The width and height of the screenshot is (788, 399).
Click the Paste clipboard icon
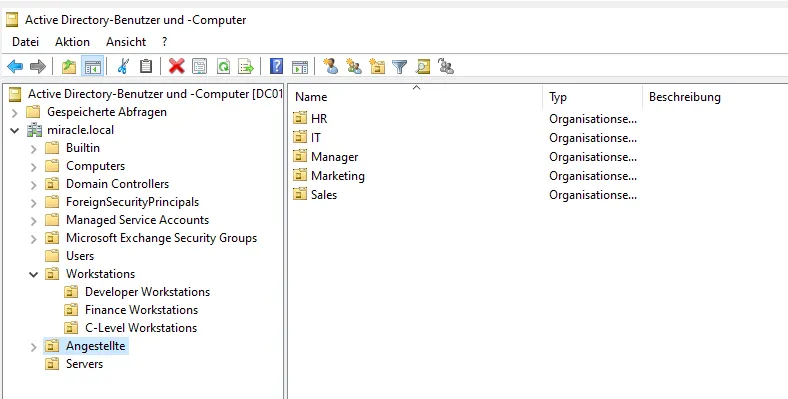point(146,66)
